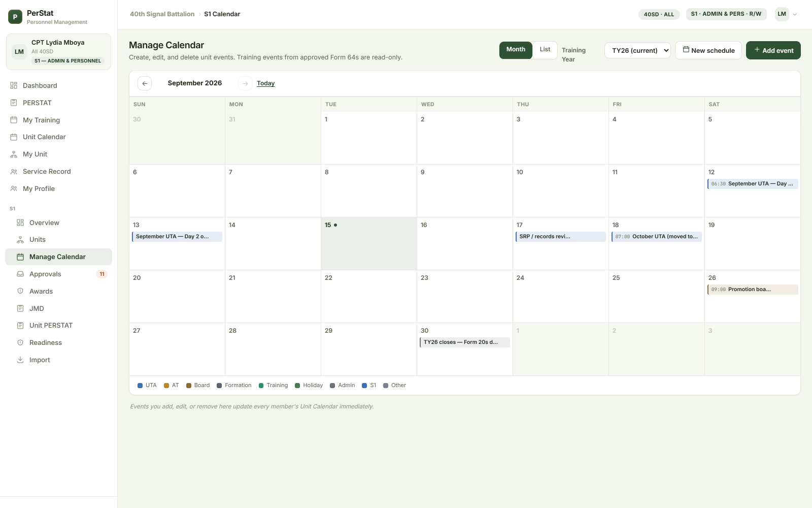The image size is (812, 508).
Task: Open the Unit PERSTAT document icon
Action: [x=20, y=325]
